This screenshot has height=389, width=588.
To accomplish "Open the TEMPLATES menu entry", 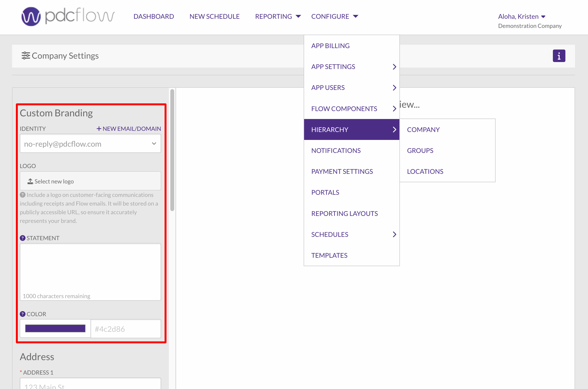I will pos(329,255).
